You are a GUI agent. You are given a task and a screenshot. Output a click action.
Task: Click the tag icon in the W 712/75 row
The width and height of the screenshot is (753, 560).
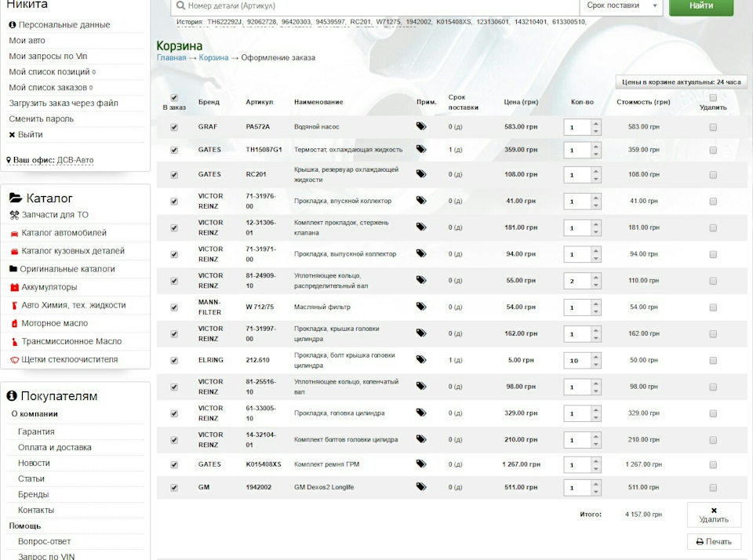pyautogui.click(x=421, y=307)
